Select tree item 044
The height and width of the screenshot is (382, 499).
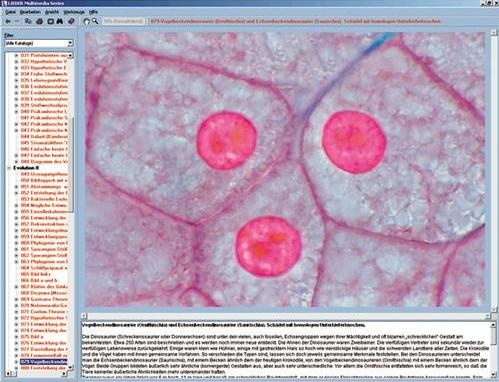[44, 137]
